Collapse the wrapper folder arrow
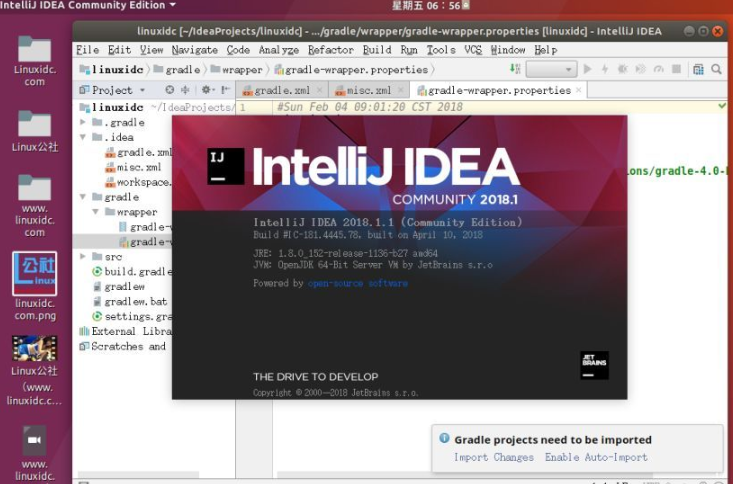This screenshot has width=733, height=484. click(95, 212)
